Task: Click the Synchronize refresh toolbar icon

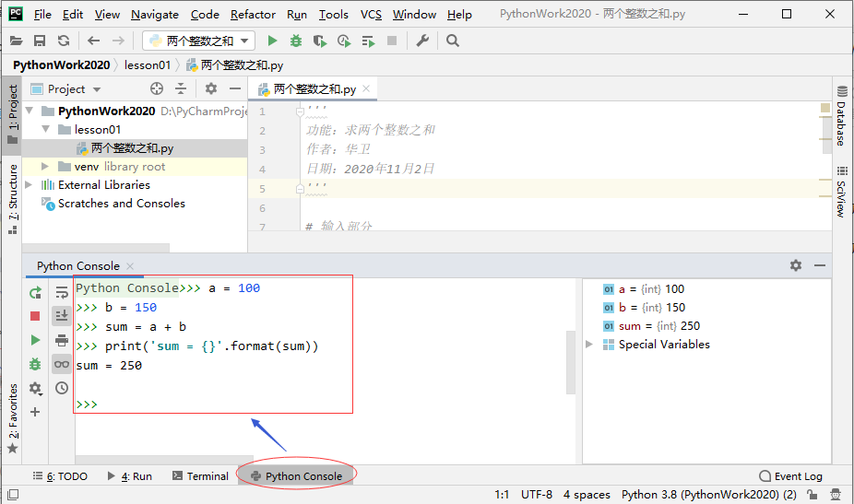Action: [64, 41]
